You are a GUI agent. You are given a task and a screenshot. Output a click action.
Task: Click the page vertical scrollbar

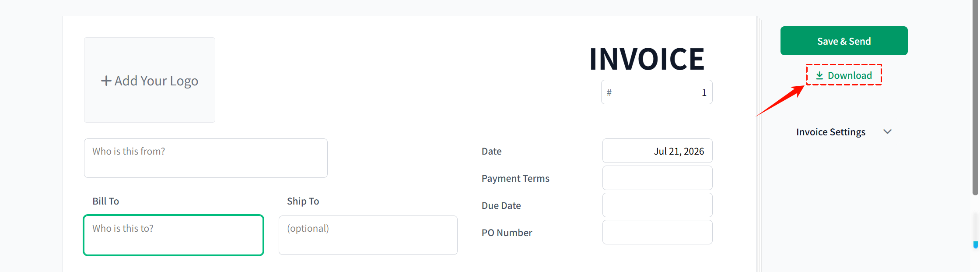975,97
